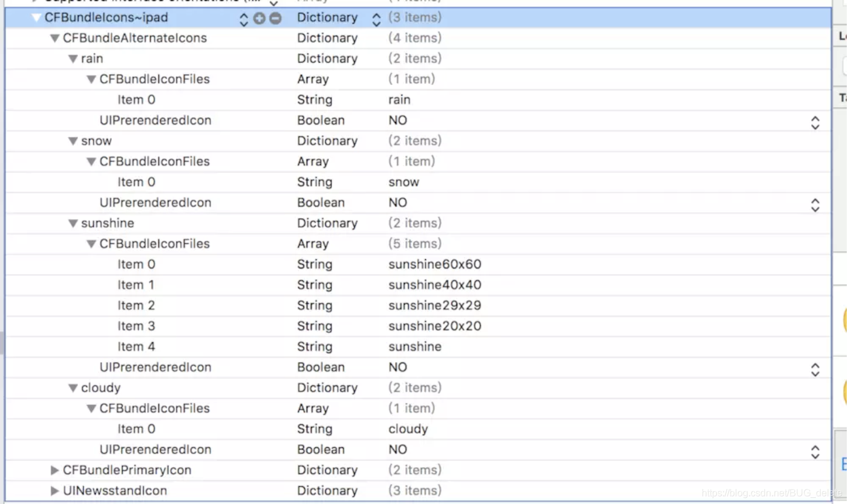The image size is (848, 504).
Task: Select the value sunshine60x60
Action: [435, 264]
